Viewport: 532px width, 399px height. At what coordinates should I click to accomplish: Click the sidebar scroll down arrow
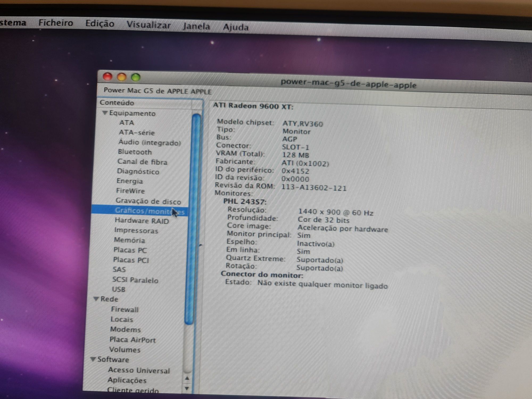coord(187,389)
